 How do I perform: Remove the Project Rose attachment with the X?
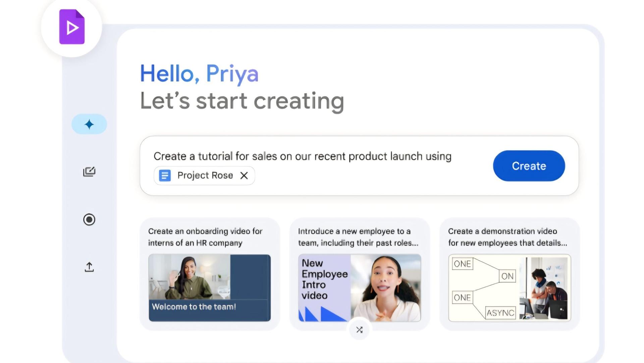244,175
